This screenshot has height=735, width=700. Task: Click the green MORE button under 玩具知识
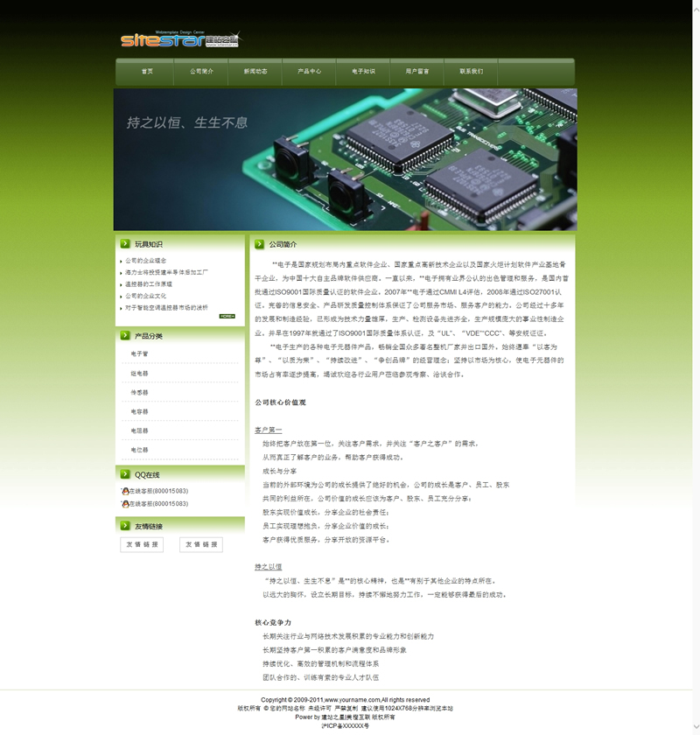[x=227, y=316]
